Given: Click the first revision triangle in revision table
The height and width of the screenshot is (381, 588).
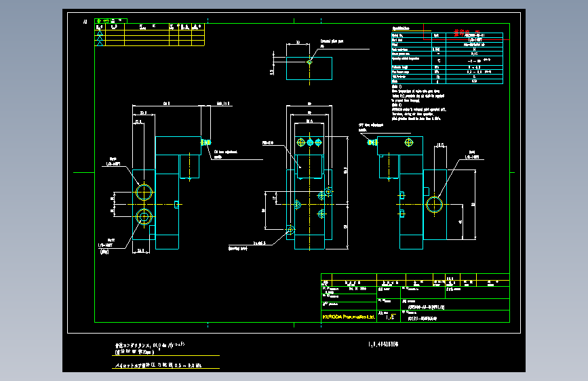Looking at the screenshot, I should (100, 33).
